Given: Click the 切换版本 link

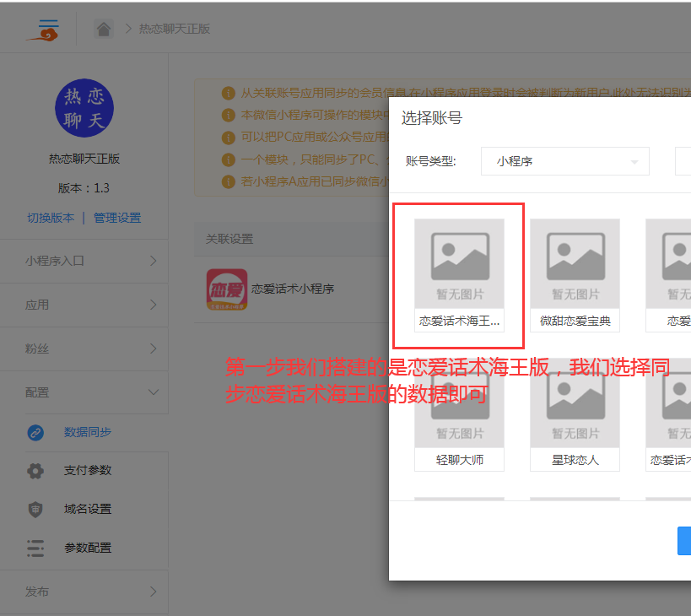Looking at the screenshot, I should (51, 218).
